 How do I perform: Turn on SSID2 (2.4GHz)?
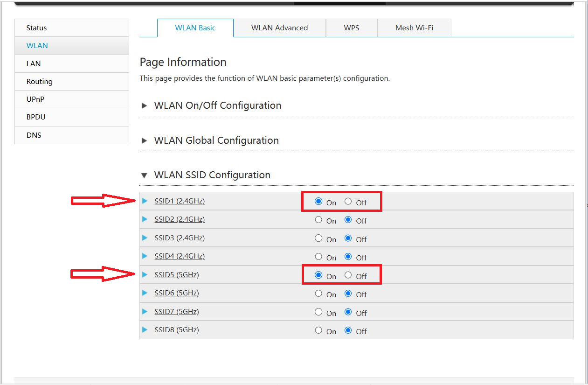318,219
